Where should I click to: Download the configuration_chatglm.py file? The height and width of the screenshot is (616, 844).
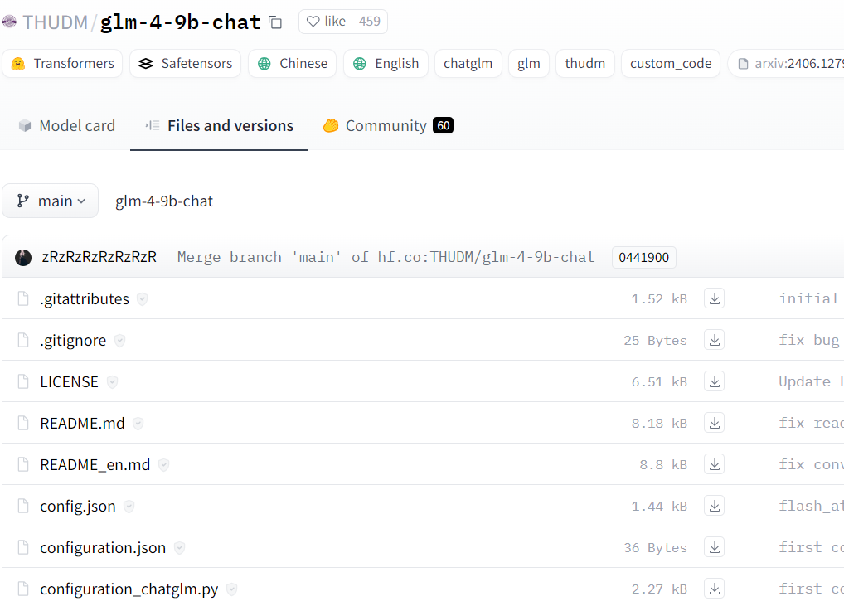(x=715, y=589)
